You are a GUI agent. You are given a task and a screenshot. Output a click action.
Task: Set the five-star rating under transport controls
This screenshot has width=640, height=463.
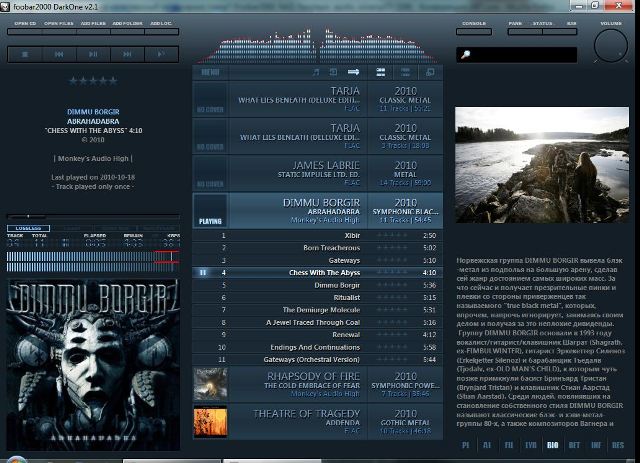(x=93, y=81)
